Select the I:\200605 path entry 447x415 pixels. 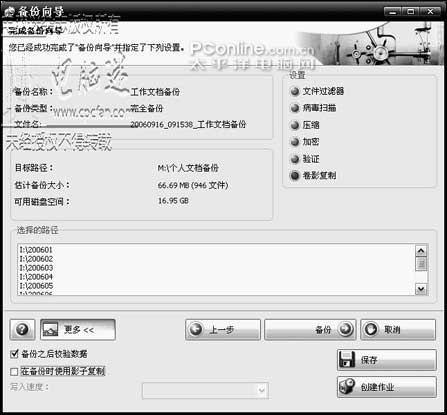(36, 286)
